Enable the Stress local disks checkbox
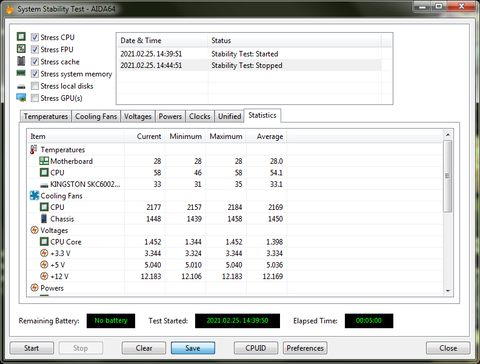This screenshot has height=364, width=480. point(35,86)
